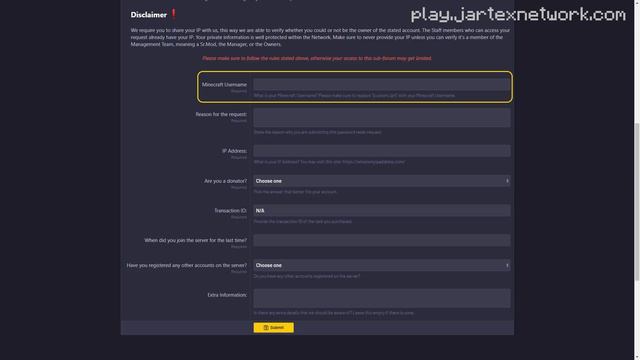Click the 'When did you join the server' label

(x=196, y=240)
